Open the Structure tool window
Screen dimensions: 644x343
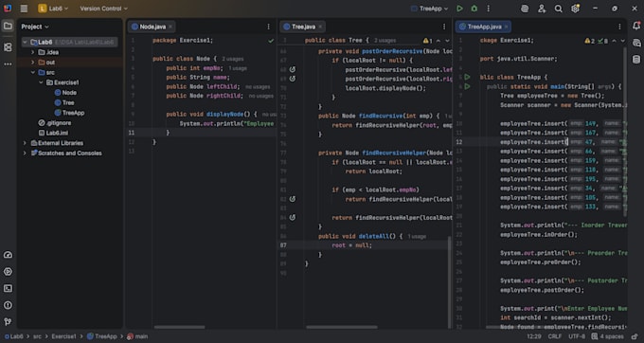pyautogui.click(x=8, y=47)
